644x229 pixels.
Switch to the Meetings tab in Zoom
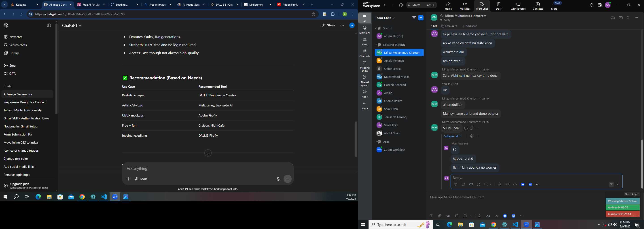(x=465, y=6)
